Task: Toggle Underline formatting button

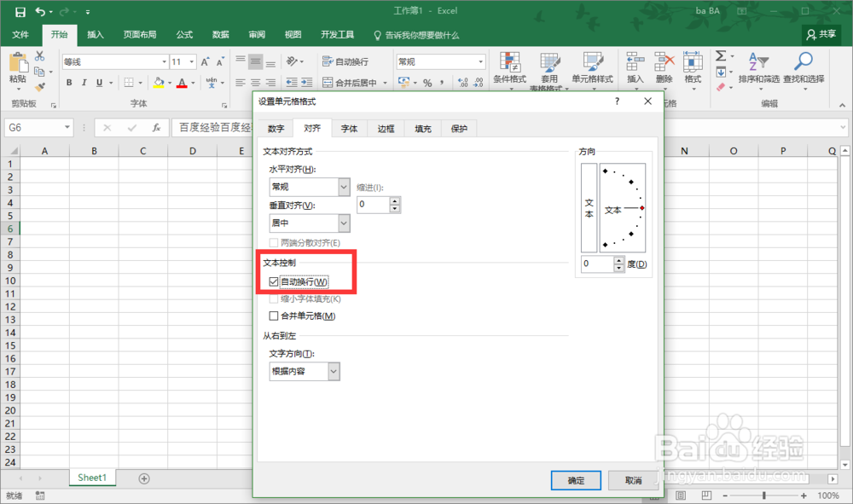Action: tap(99, 83)
